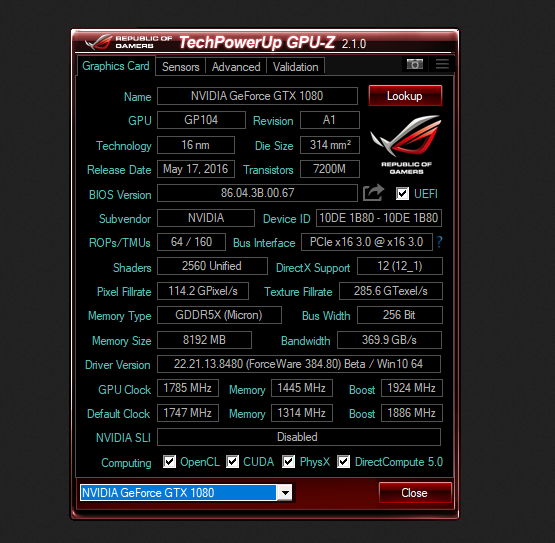Click the Memory Type label
This screenshot has height=543, width=555.
(119, 316)
